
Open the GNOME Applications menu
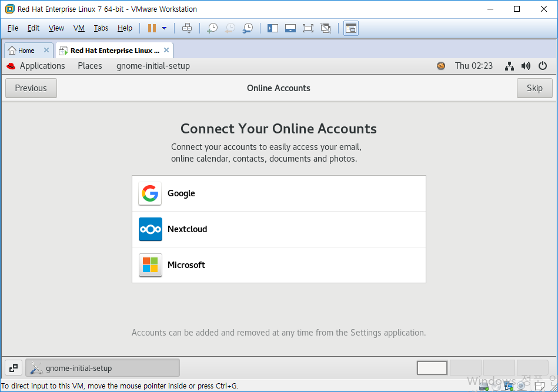point(42,66)
